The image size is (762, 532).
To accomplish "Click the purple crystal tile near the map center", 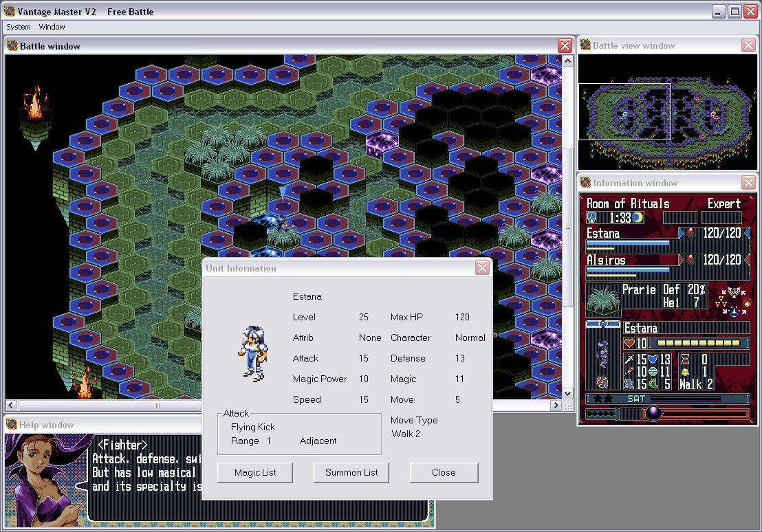I will pos(382,143).
